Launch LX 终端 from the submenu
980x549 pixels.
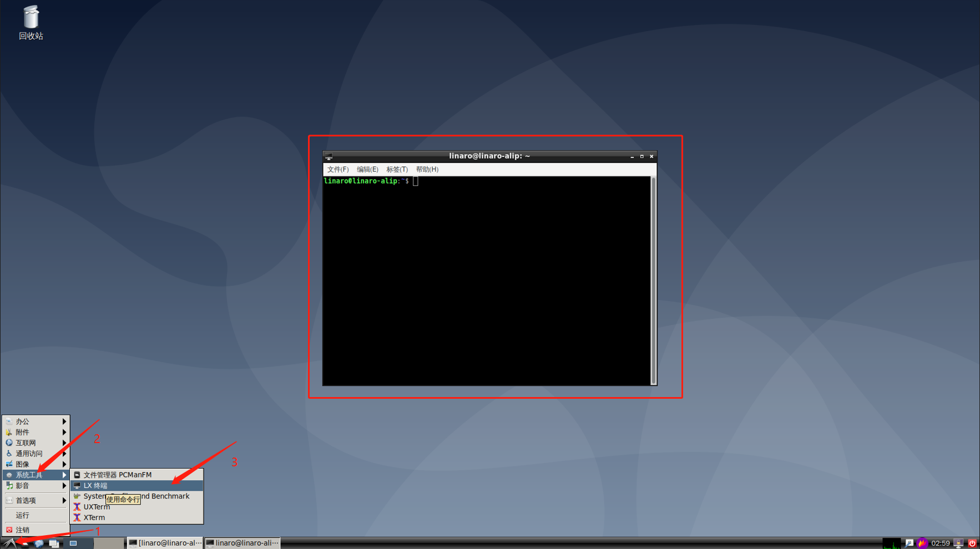(137, 485)
